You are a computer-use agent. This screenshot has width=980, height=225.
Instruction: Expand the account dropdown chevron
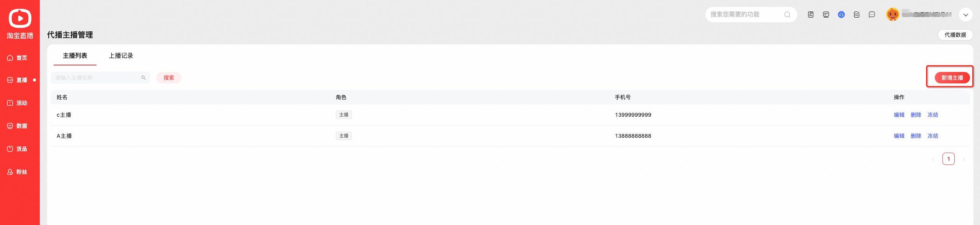[965, 15]
